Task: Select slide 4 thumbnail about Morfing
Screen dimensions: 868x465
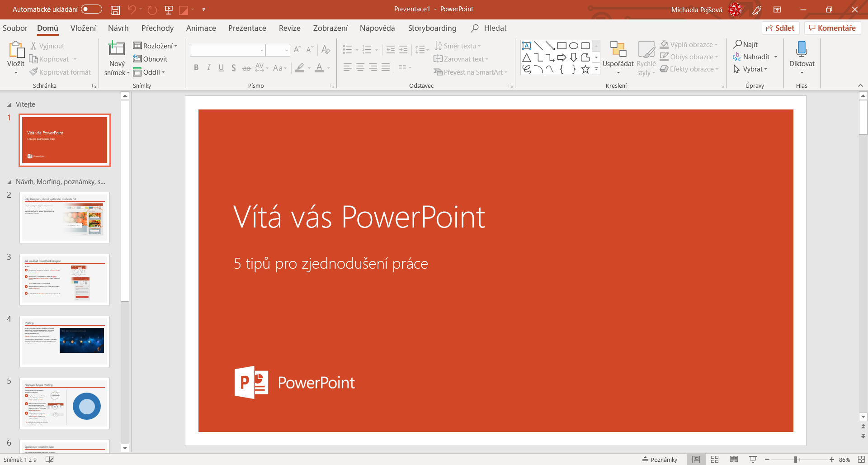Action: tap(64, 342)
